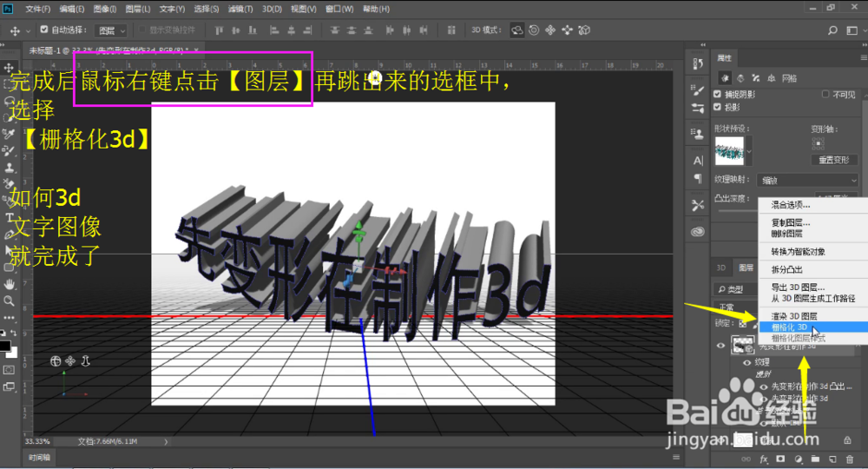The height and width of the screenshot is (469, 868).
Task: Select the Clone Stamp tool
Action: tap(9, 168)
